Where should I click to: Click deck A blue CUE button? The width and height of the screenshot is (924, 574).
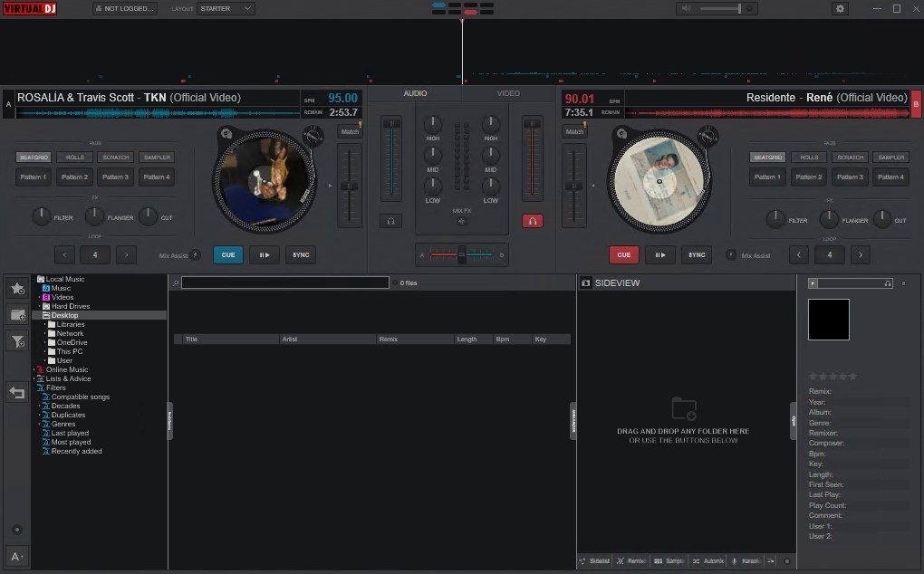click(x=228, y=255)
